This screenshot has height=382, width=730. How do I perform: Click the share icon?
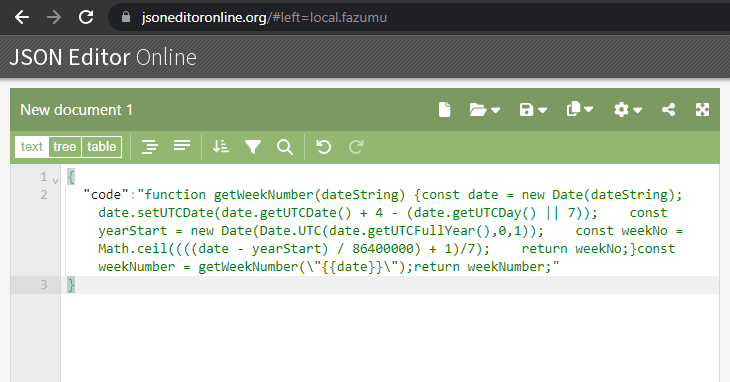point(669,110)
